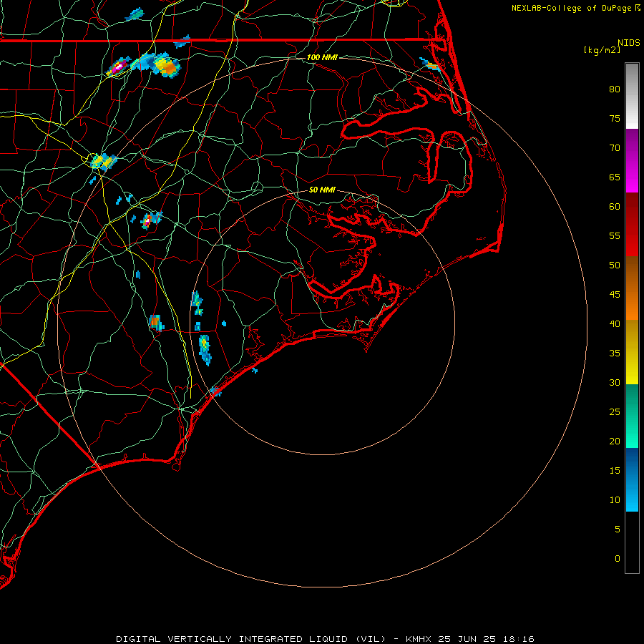The image size is (644, 644).
Task: Click the 55 value on the color scale
Action: tap(615, 235)
